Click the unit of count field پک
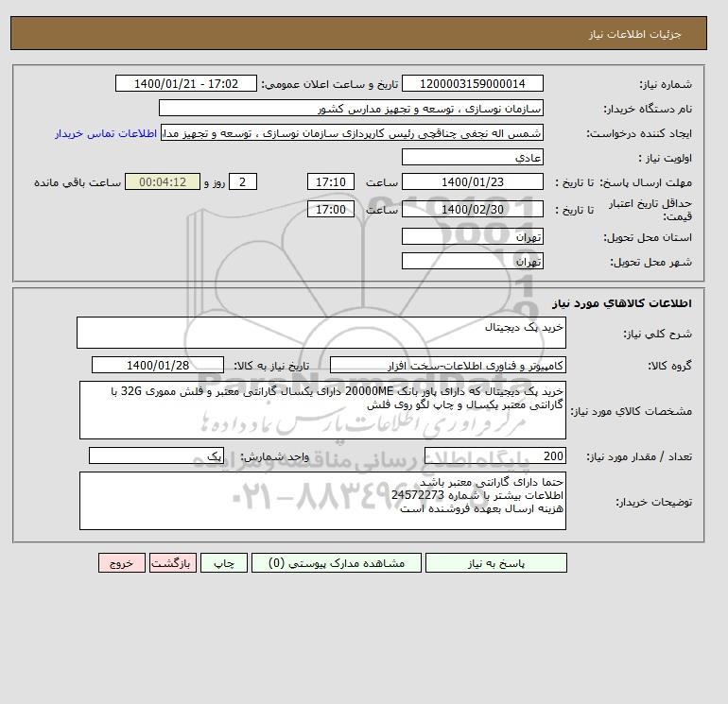 156,455
